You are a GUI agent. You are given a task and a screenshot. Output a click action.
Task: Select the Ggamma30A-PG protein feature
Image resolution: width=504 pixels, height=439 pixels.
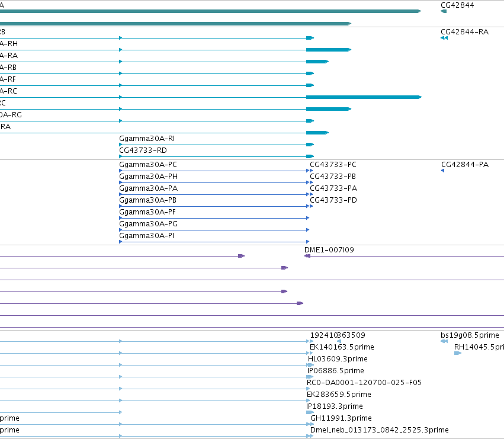(214, 230)
